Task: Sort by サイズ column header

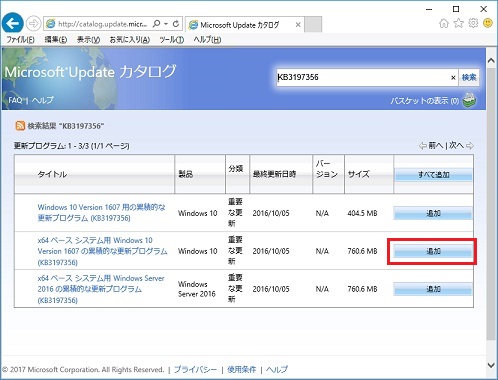Action: (359, 174)
